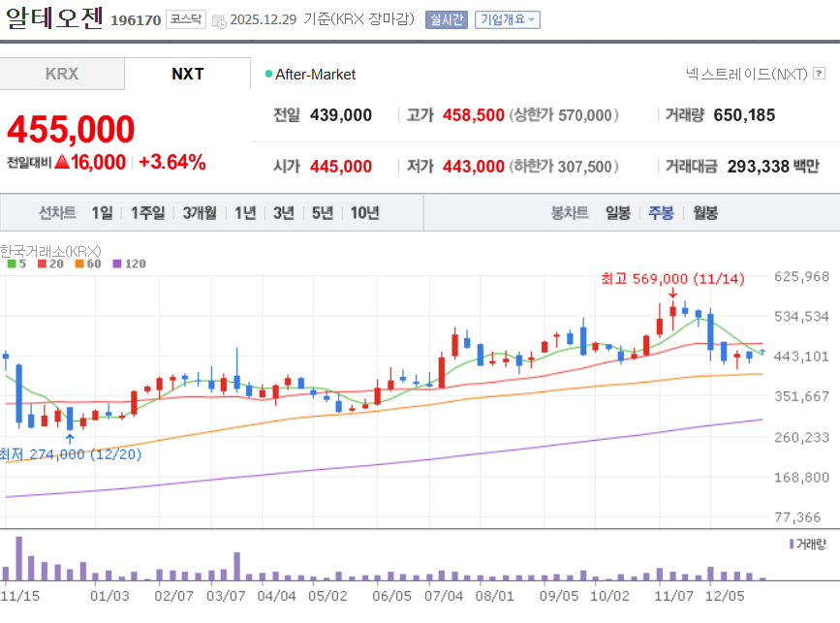Screen dimensions: 840x623
Task: Click the 고가 value 458,500
Action: tap(474, 115)
